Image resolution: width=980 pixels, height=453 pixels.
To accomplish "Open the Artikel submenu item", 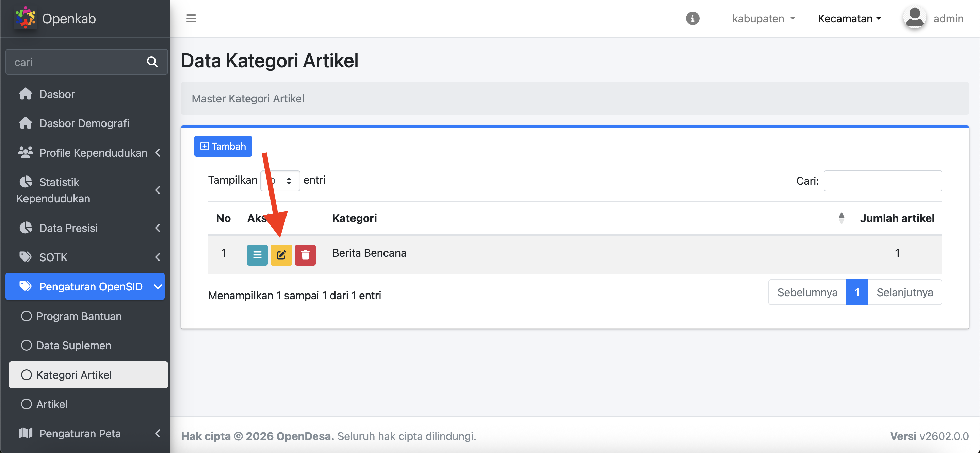I will (52, 404).
